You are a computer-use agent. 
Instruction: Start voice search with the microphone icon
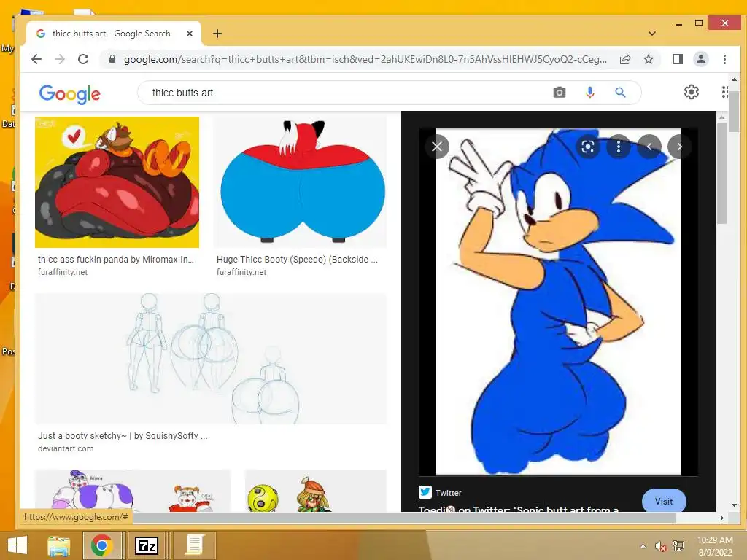point(589,93)
